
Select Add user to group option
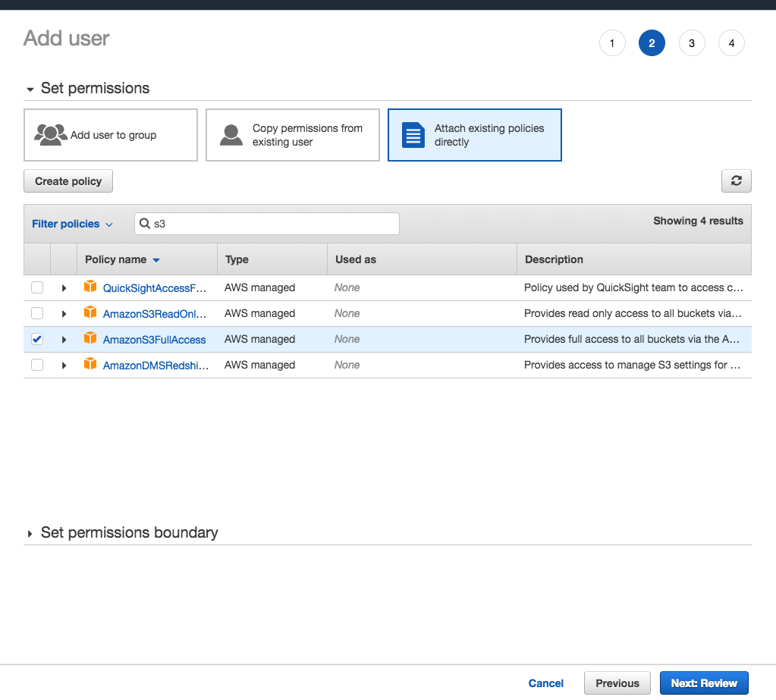(111, 135)
